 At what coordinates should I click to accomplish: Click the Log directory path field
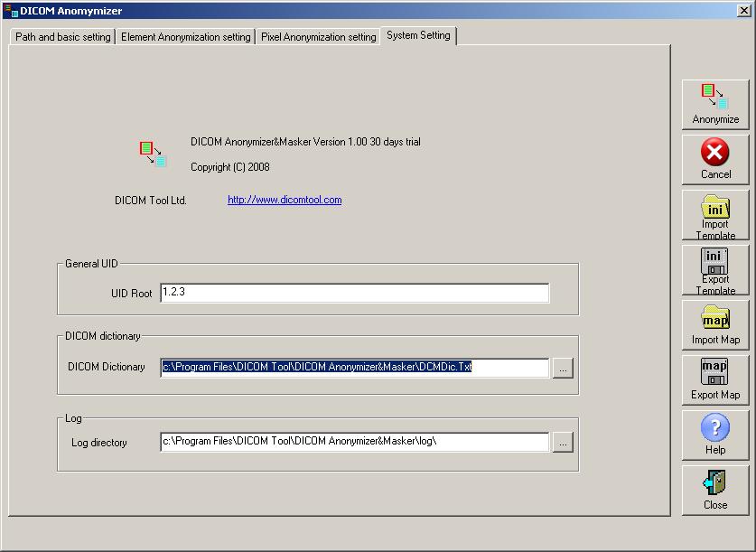click(x=354, y=442)
